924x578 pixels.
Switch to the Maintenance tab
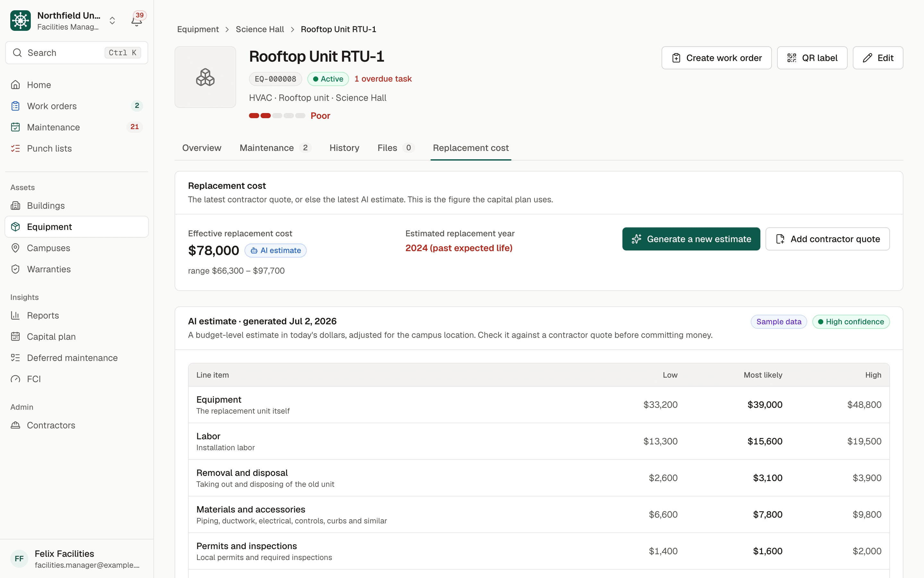(275, 148)
